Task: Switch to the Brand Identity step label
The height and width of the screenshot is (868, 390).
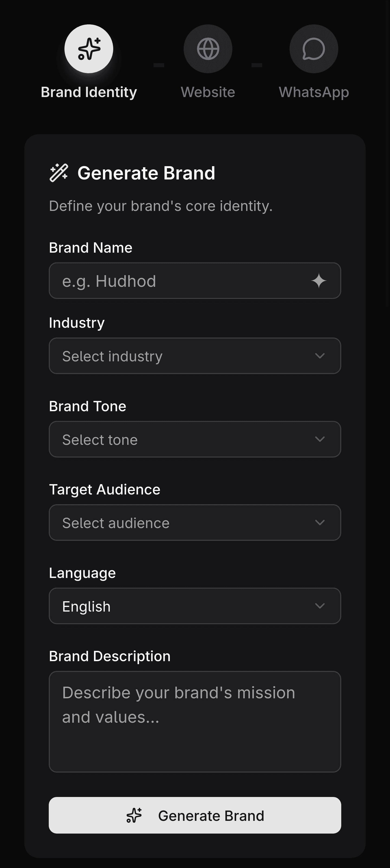Action: click(x=89, y=92)
